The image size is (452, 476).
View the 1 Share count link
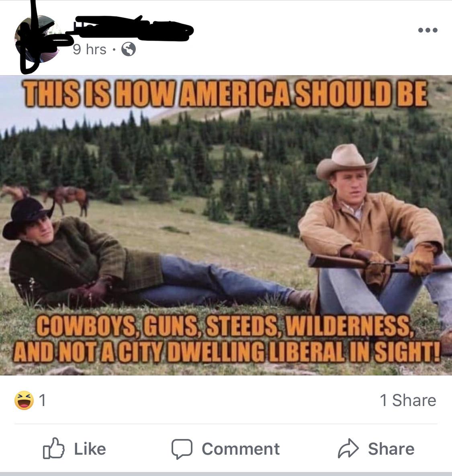pyautogui.click(x=408, y=400)
